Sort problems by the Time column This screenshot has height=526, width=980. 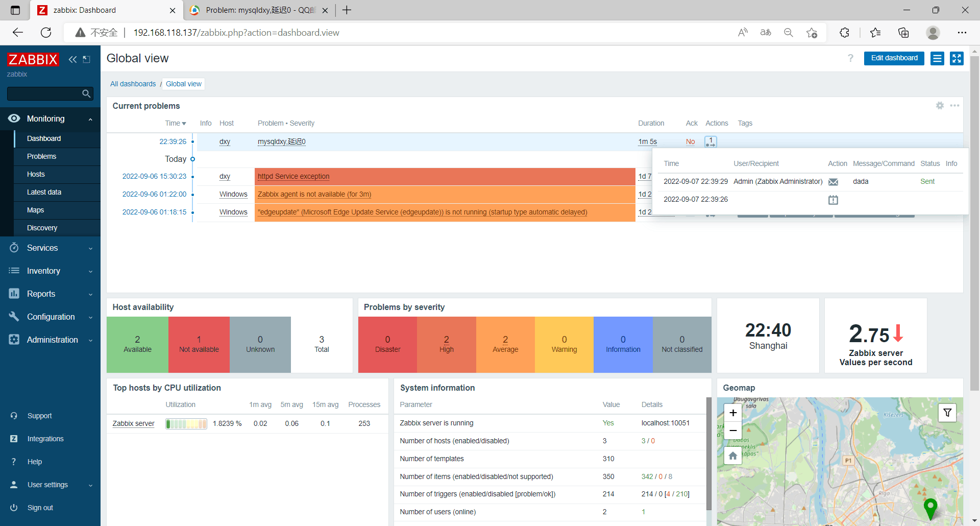(175, 123)
